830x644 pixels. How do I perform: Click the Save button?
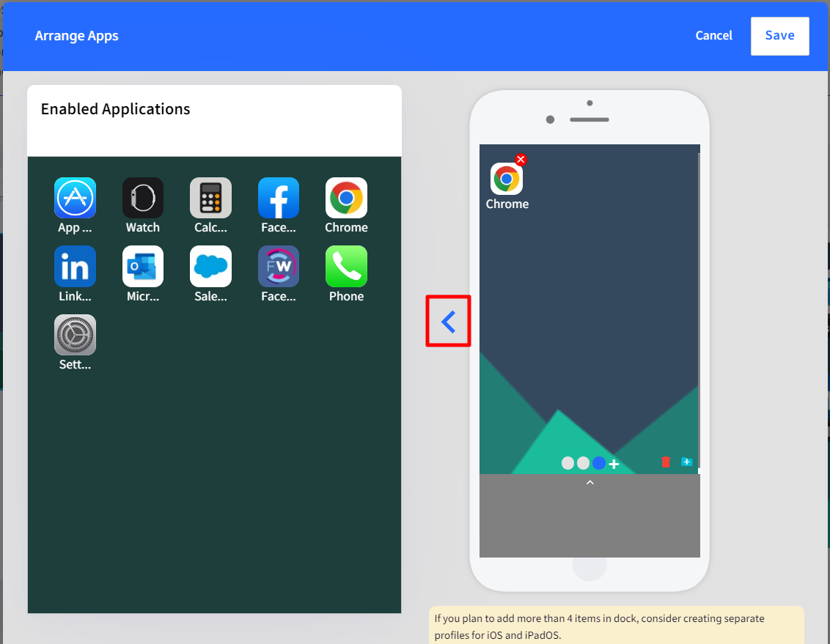tap(779, 35)
